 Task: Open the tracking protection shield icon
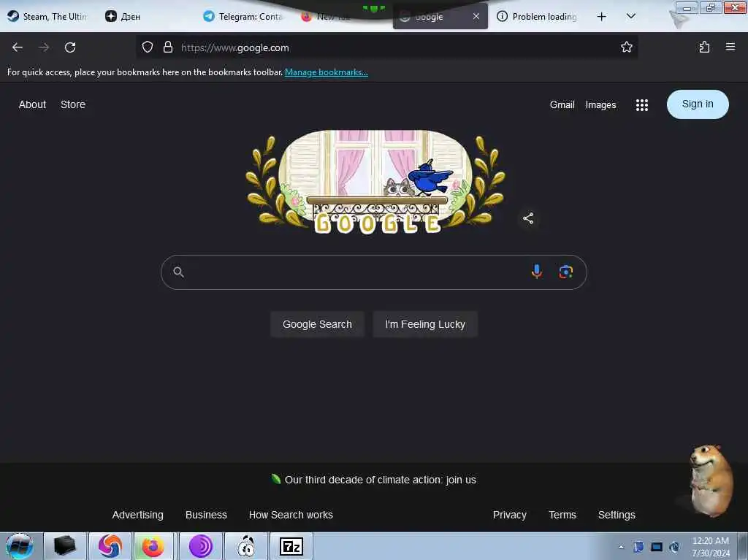coord(148,47)
